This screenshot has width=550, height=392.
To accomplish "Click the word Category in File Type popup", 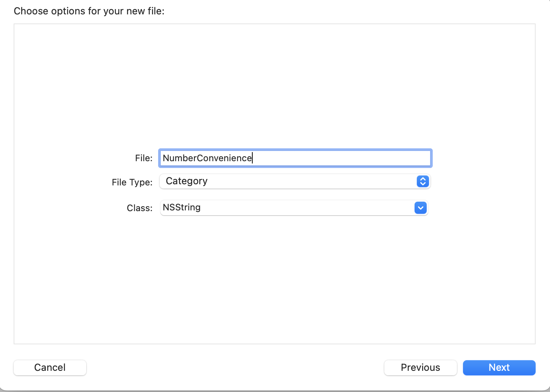I will pyautogui.click(x=186, y=181).
